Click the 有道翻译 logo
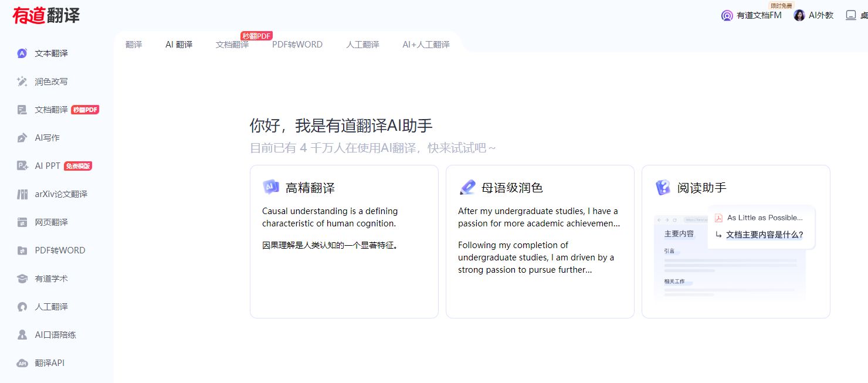This screenshot has width=868, height=383. pyautogui.click(x=46, y=15)
